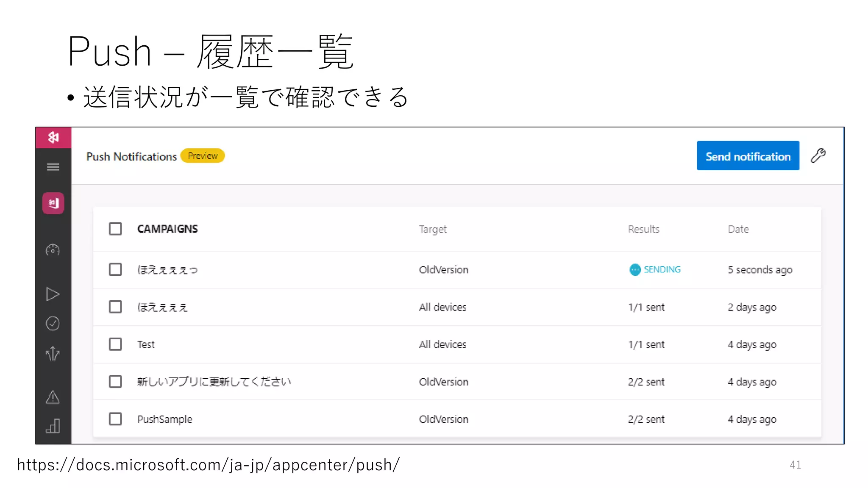Open the Analytics bar chart icon
This screenshot has width=868, height=488.
click(x=53, y=426)
